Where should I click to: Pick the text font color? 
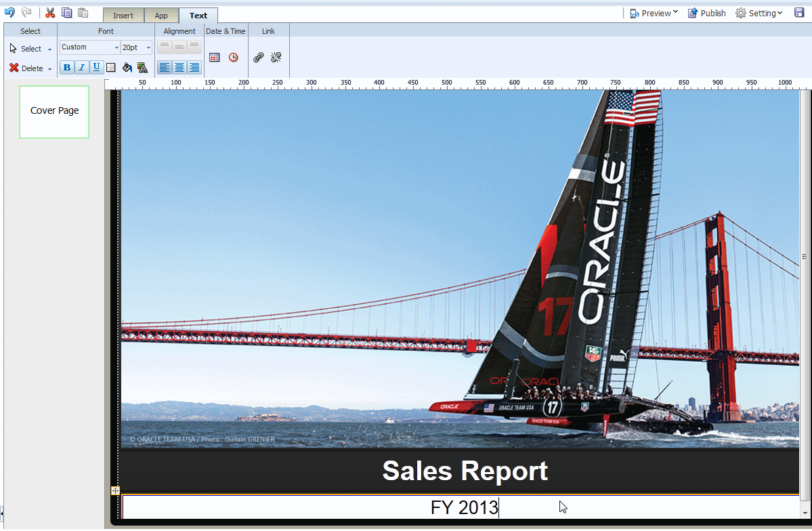pos(142,67)
